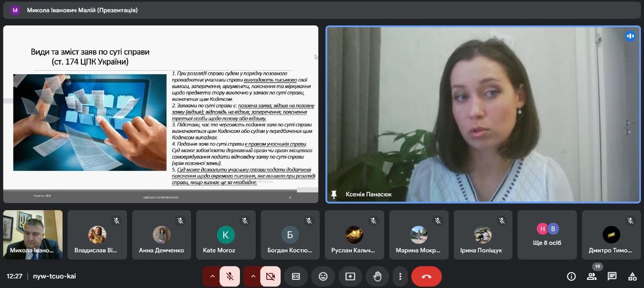Select the Kate Moroz participant tile
The image size is (644, 288).
[x=226, y=235]
